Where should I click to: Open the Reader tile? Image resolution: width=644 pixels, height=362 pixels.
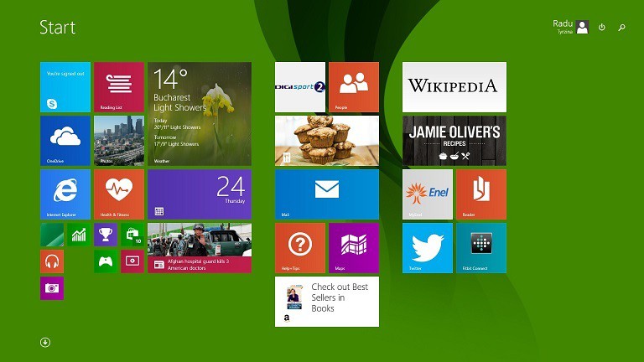pos(481,194)
